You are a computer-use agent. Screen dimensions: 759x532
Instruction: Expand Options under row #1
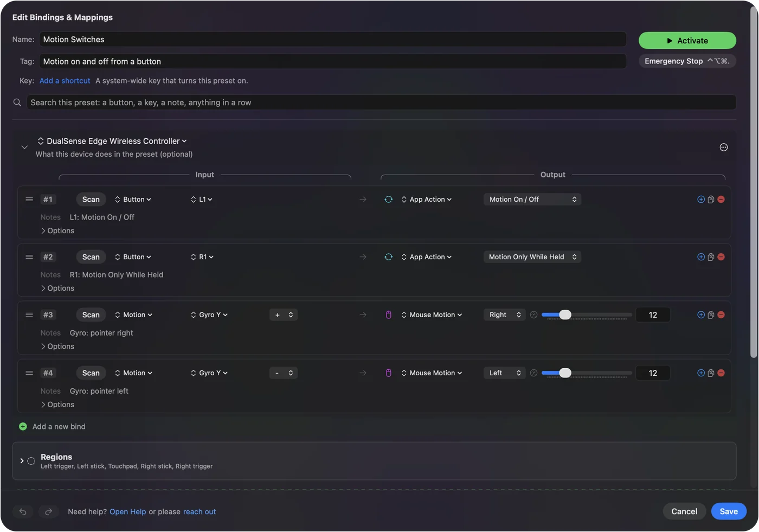57,231
